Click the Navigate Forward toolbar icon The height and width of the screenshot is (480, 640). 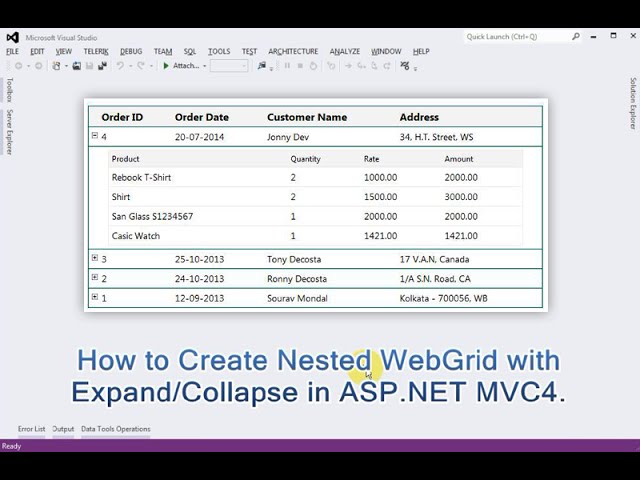[38, 66]
